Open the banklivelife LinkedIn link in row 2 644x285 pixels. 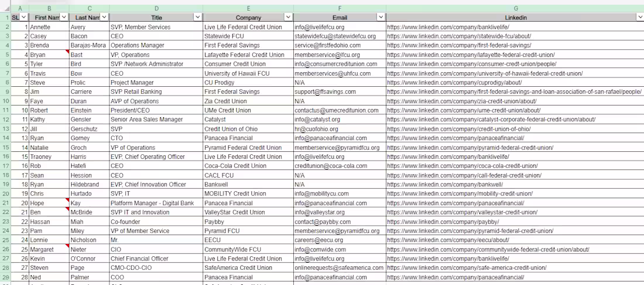[448, 27]
